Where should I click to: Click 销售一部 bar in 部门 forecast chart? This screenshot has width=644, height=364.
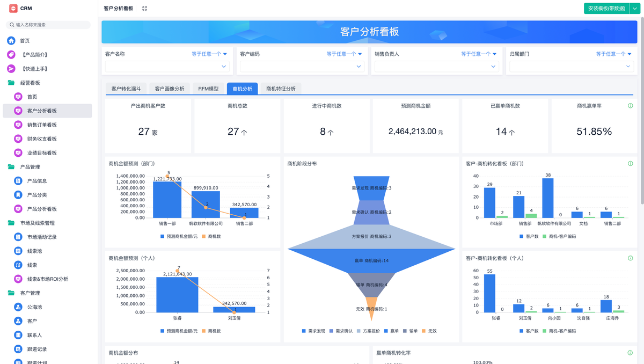[167, 200]
